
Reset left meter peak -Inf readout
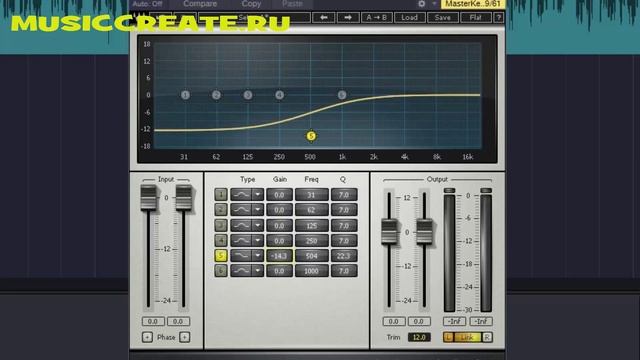(x=454, y=321)
